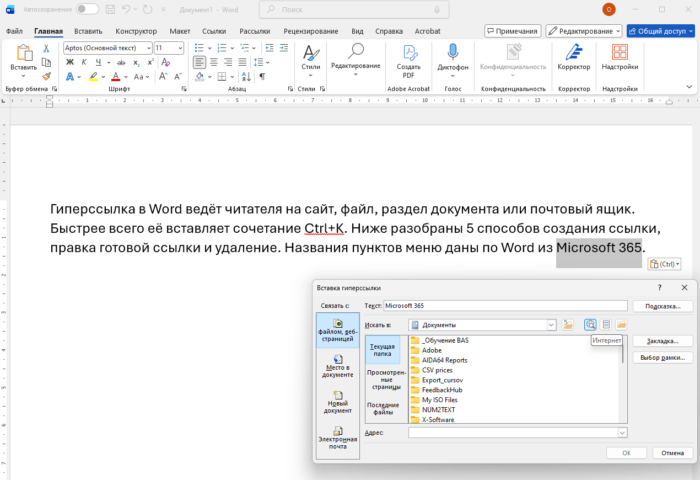This screenshot has width=700, height=480.
Task: Click the Выбор рамки... button
Action: (662, 358)
